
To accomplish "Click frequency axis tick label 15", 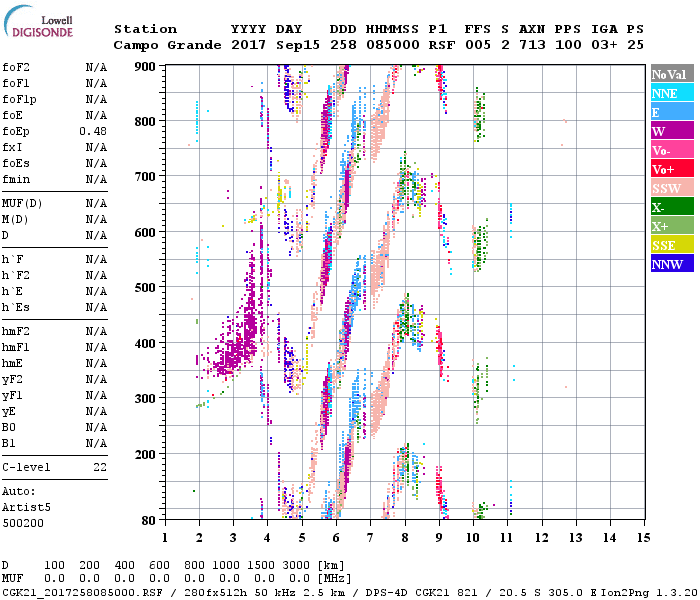I will click(x=642, y=537).
